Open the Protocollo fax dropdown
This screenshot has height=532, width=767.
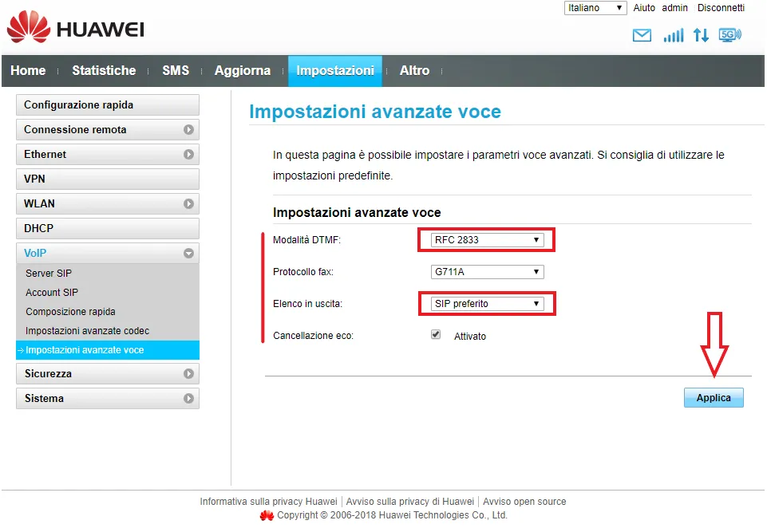click(487, 272)
